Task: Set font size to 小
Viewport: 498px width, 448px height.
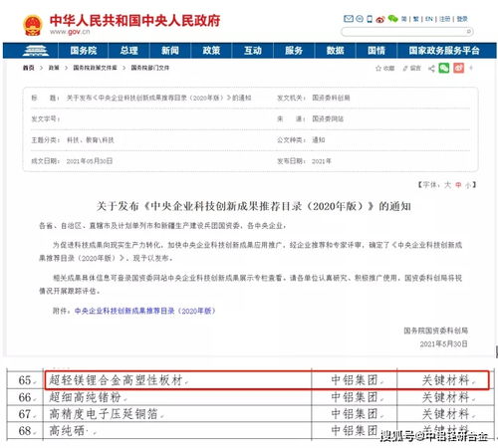Action: (468, 185)
